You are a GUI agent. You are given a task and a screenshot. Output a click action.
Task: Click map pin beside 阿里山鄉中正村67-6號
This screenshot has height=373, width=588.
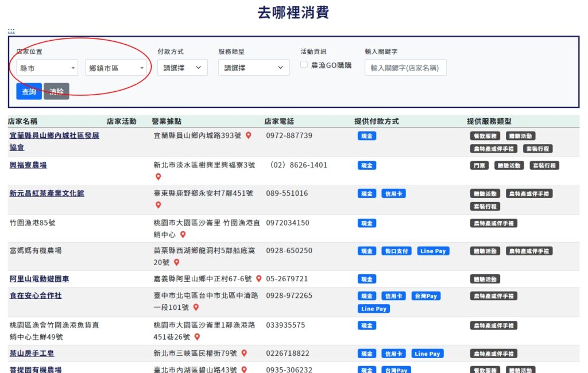pyautogui.click(x=258, y=279)
